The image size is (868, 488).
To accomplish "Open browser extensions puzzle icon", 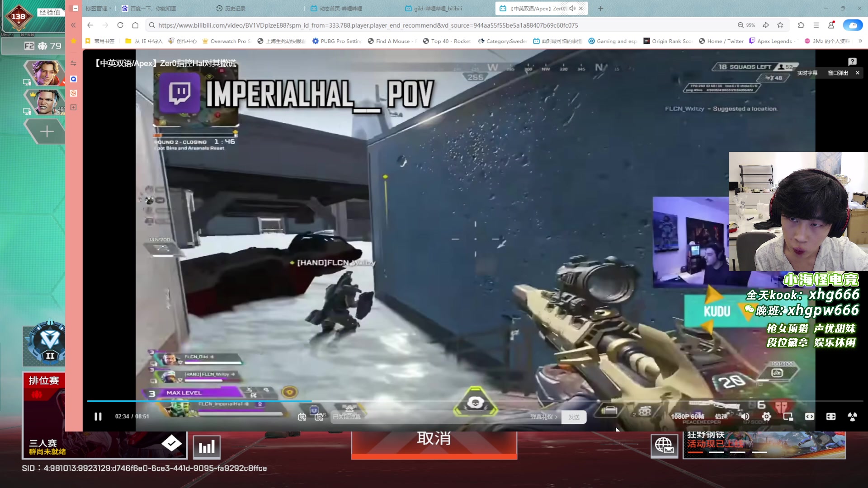I will 801,25.
